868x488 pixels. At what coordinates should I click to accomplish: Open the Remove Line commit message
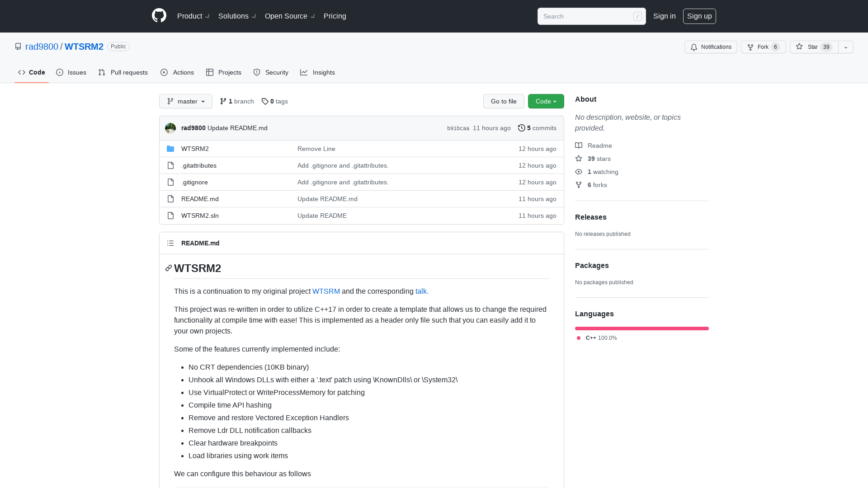click(316, 149)
